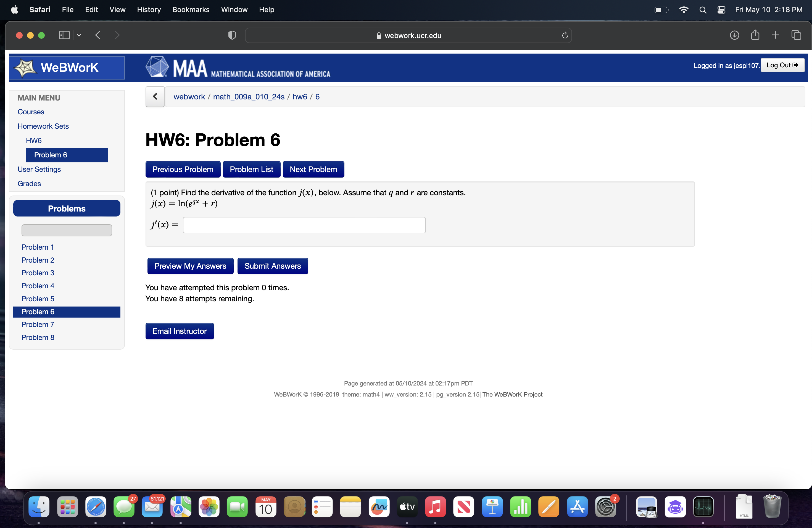Open a new tab with plus icon

coord(775,35)
